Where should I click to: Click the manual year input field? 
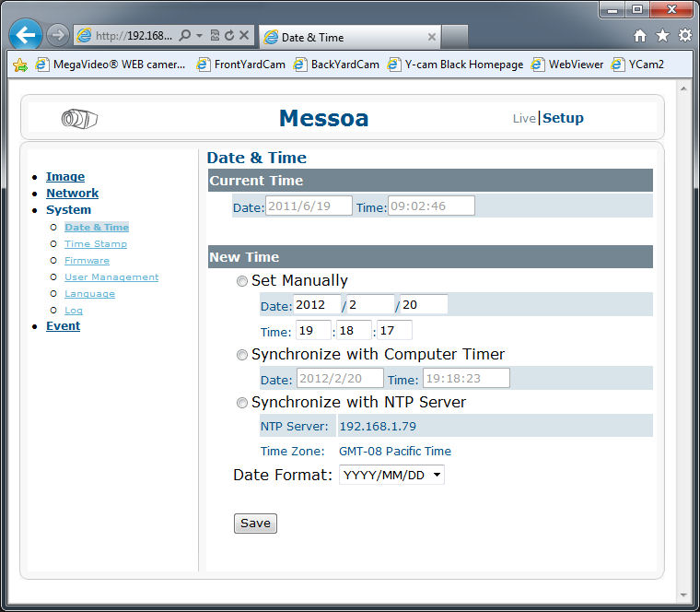click(x=316, y=305)
